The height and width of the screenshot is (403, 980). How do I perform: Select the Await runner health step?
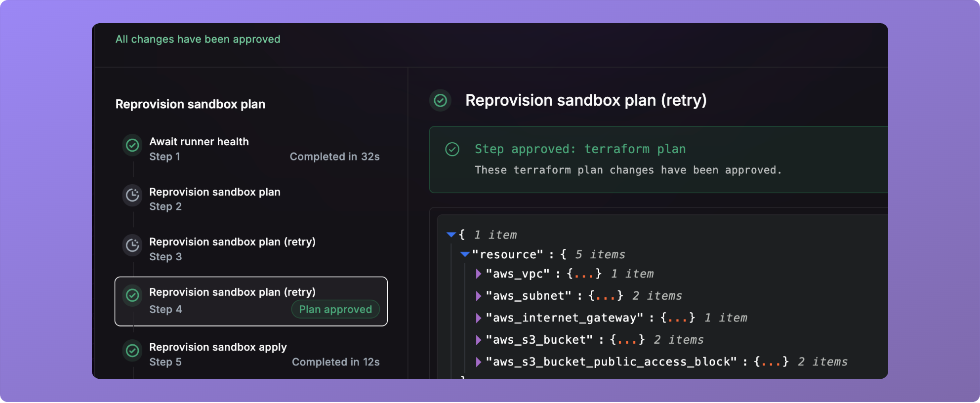[251, 149]
